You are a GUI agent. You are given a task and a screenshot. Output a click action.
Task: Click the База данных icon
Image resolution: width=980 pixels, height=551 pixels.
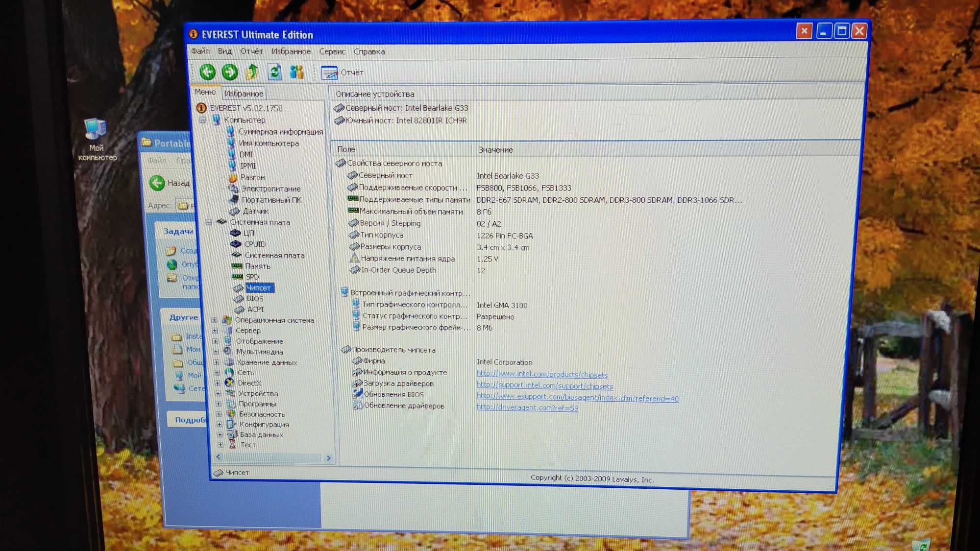(232, 434)
